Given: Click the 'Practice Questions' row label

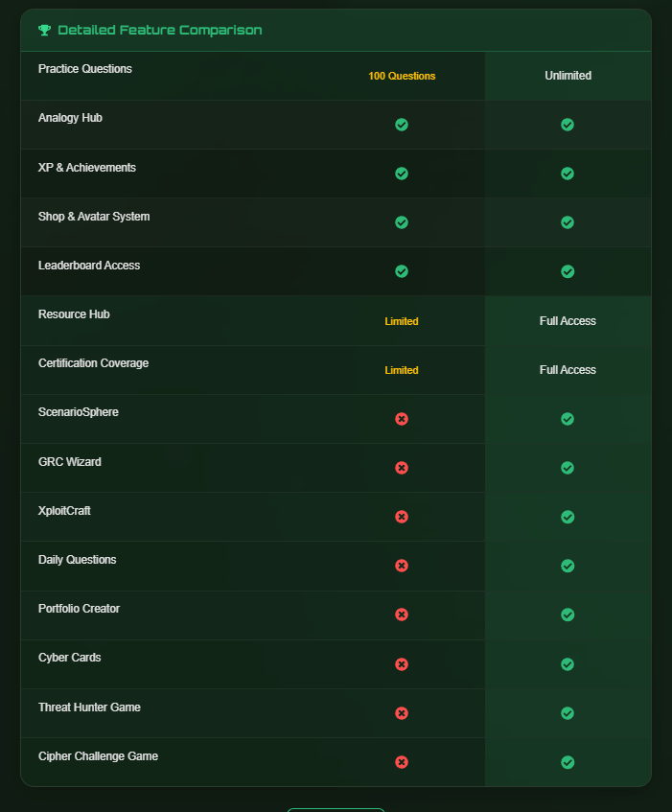Looking at the screenshot, I should tap(85, 69).
